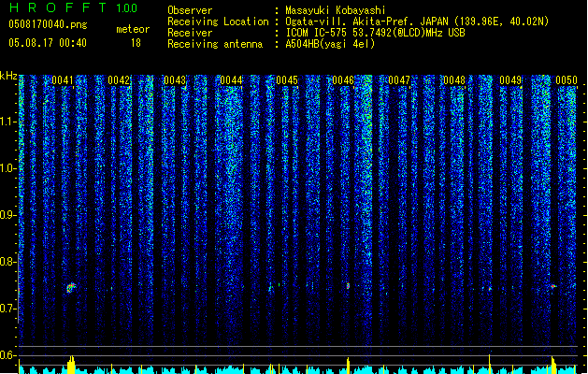Click the meteor echo below the 0046 marker
The height and width of the screenshot is (374, 588).
coord(348,286)
